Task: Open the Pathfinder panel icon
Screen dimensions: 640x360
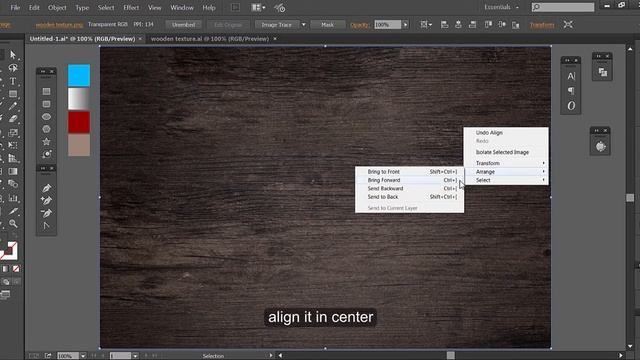Action: [x=602, y=72]
